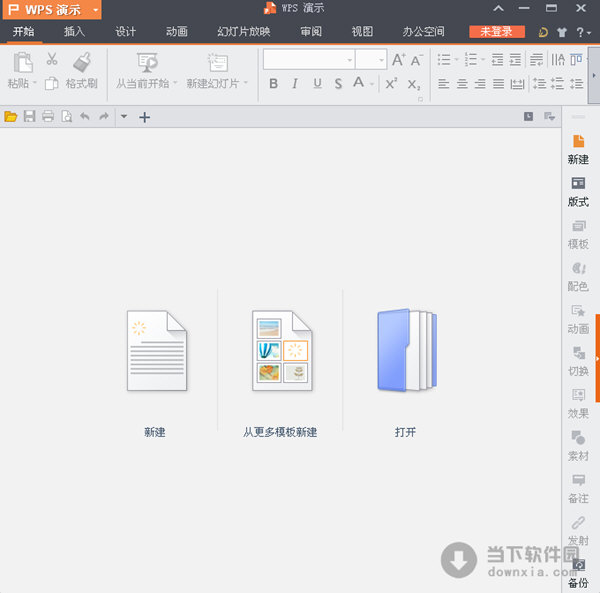Expand the bullet list style dropdown
Screen dimensions: 600x593
(456, 60)
